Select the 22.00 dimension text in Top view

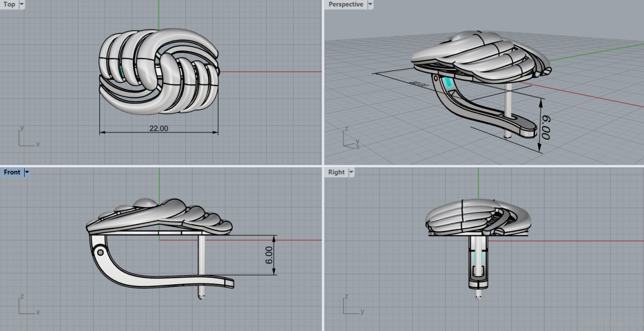(x=158, y=128)
